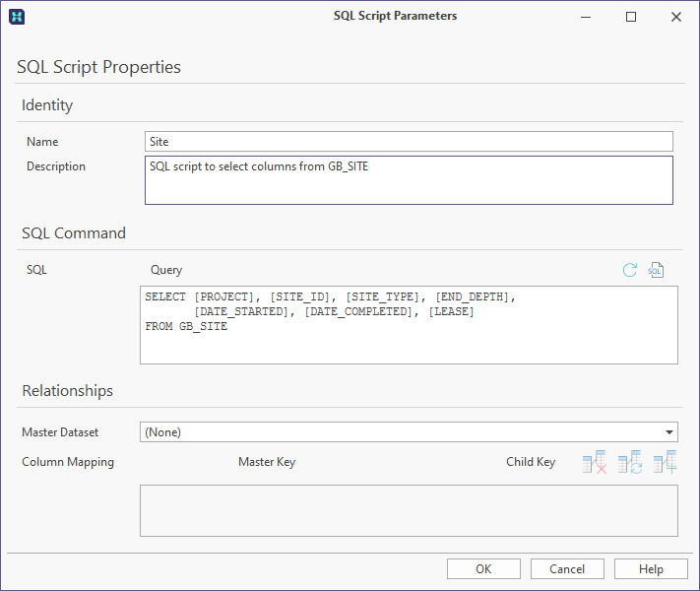Click the Cancel button
The height and width of the screenshot is (591, 700).
[567, 568]
